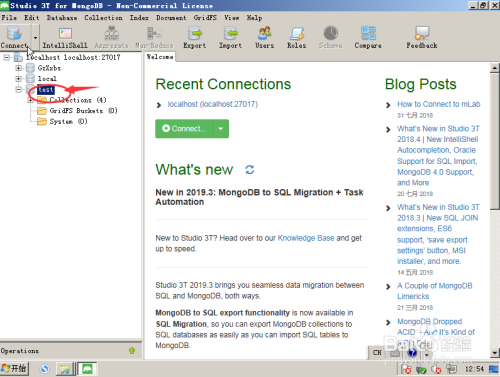This screenshot has width=500, height=377.
Task: Expand the GzXxbs database node
Action: (19, 68)
